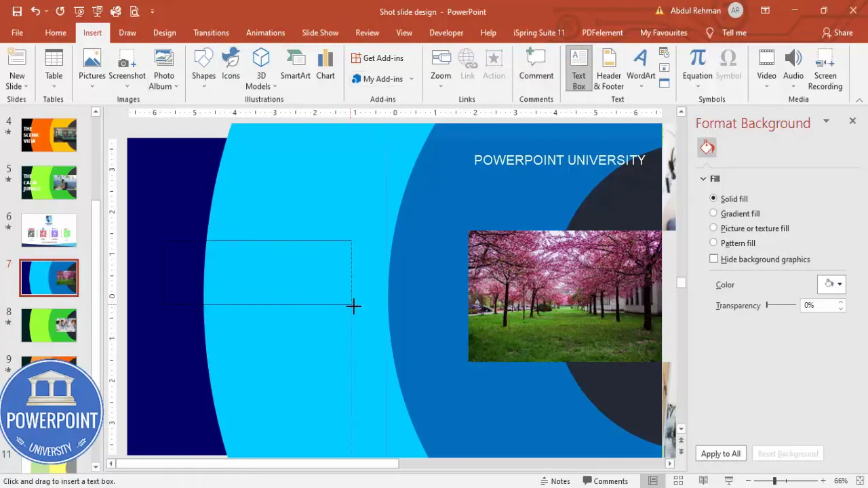Click the Save icon in the quick access toolbar
Image resolution: width=868 pixels, height=488 pixels.
click(x=17, y=12)
